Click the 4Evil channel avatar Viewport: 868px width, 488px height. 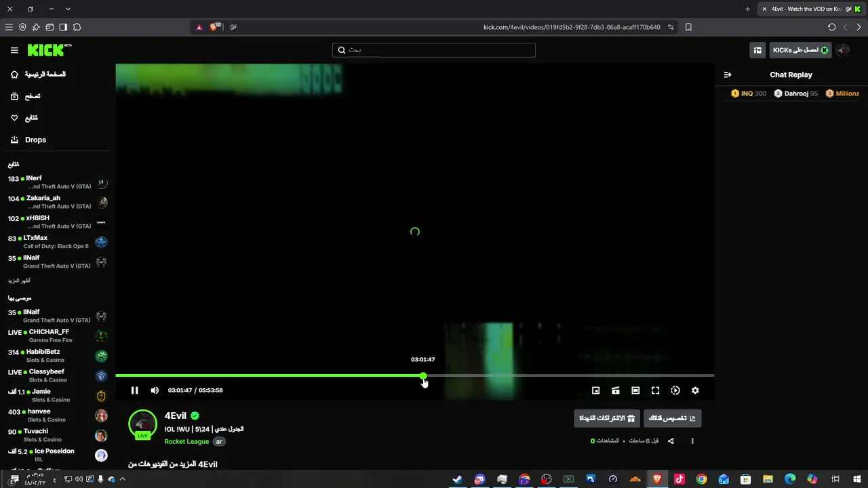142,424
